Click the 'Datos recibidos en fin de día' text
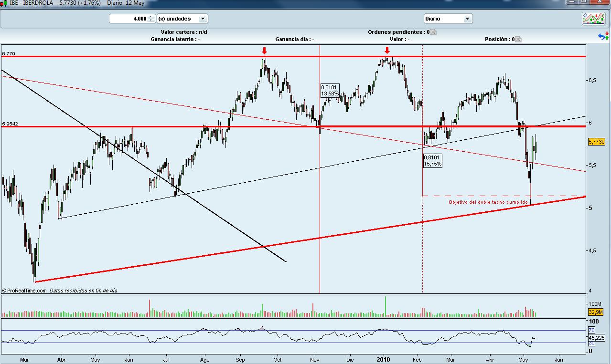Viewport: 611px width, 364px height. [x=84, y=290]
